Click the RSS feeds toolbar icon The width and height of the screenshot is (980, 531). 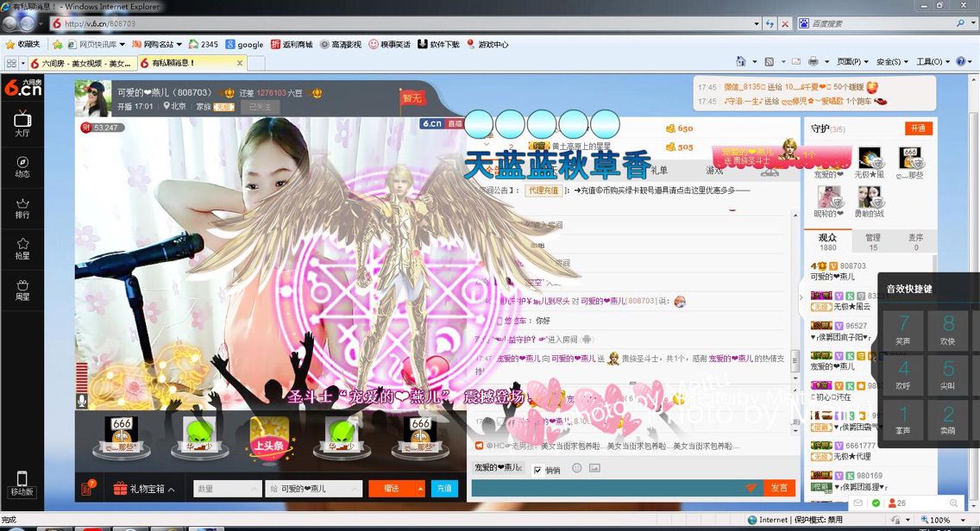770,61
